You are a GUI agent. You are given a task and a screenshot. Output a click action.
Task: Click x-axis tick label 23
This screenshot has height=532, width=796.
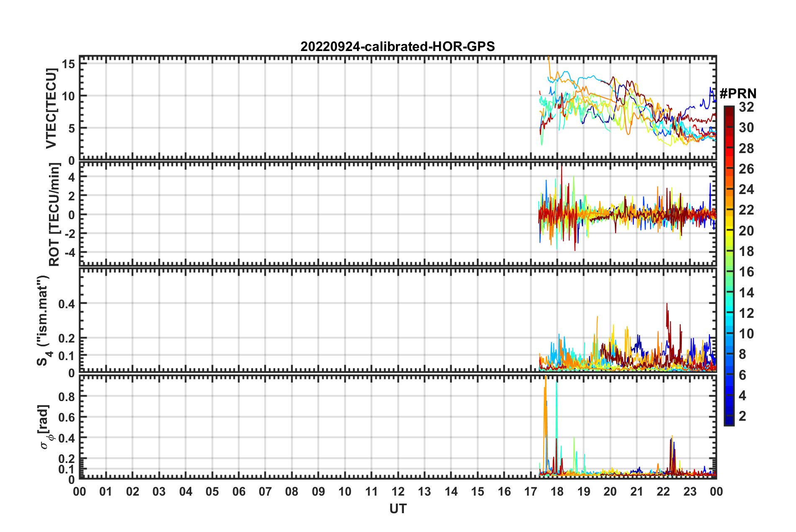pyautogui.click(x=690, y=492)
